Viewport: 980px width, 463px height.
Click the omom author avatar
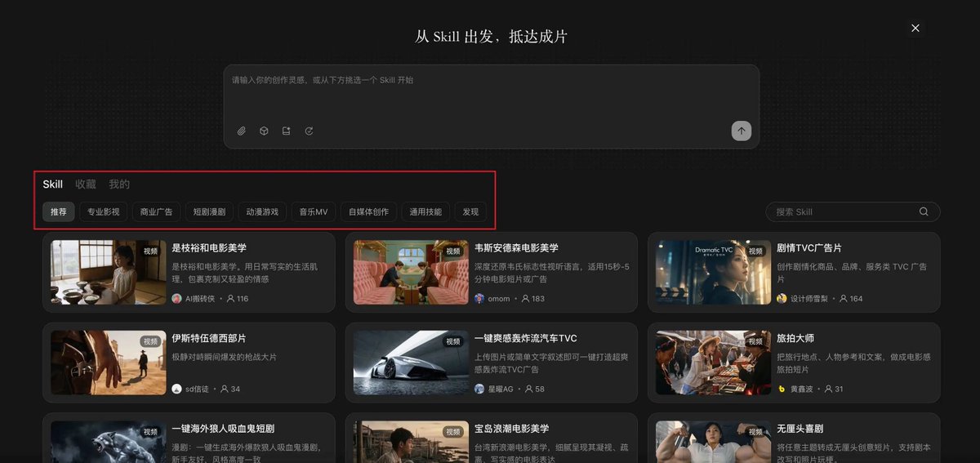point(479,299)
